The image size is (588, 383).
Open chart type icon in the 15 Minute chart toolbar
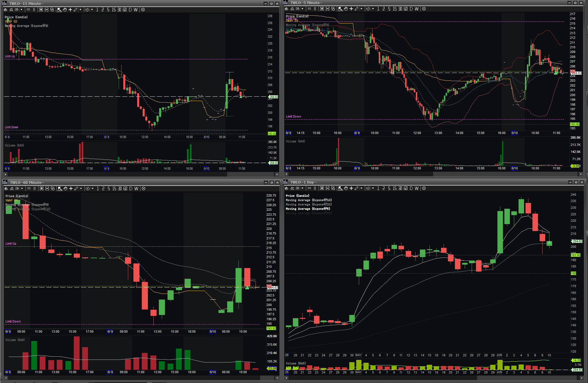click(6, 10)
